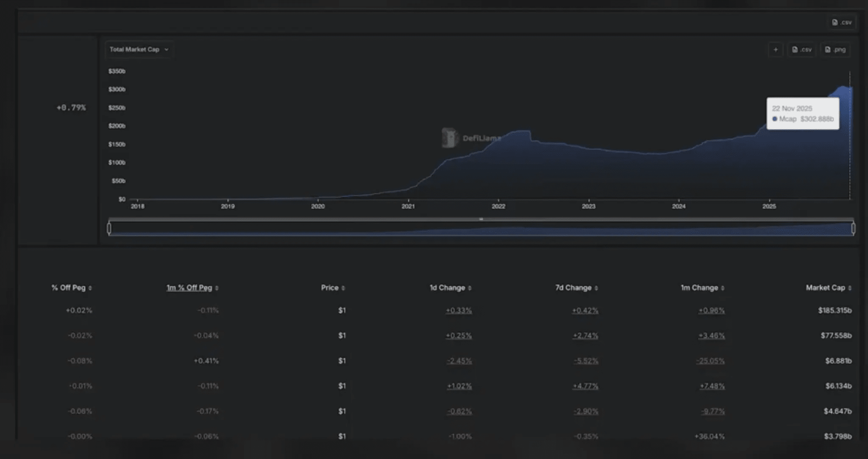The height and width of the screenshot is (459, 868).
Task: Click the topmost .csv download button
Action: [842, 22]
